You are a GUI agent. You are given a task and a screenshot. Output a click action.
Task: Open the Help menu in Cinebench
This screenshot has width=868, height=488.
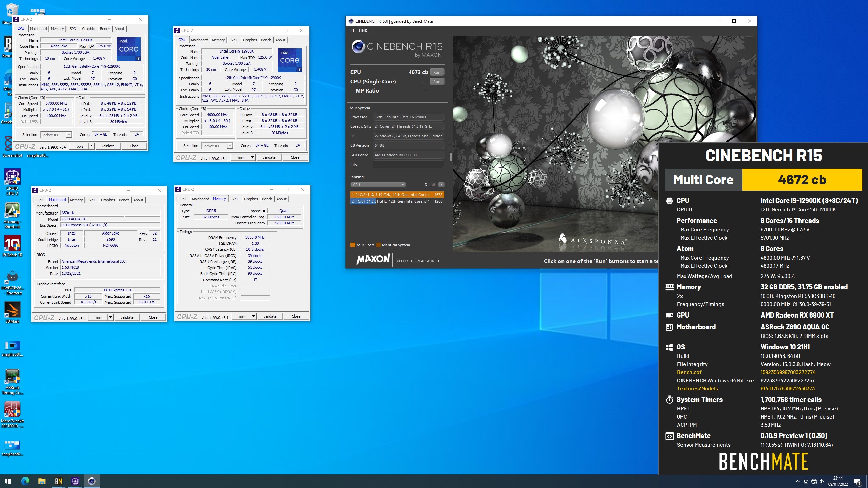pyautogui.click(x=363, y=30)
